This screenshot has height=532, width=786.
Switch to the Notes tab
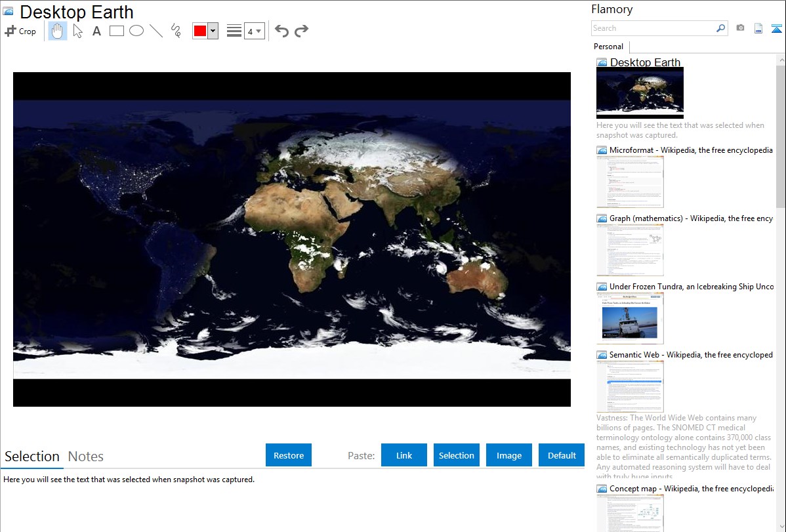pyautogui.click(x=86, y=457)
